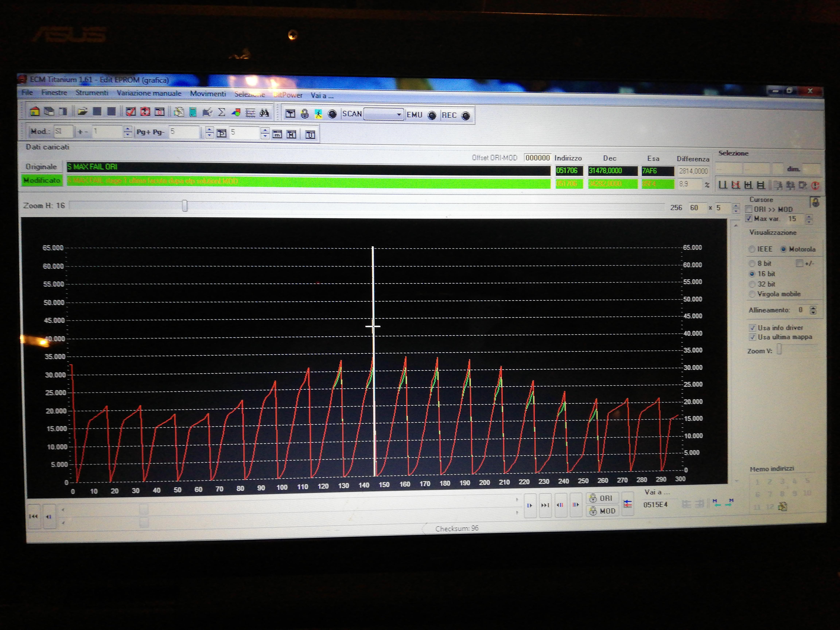Click the red-blue swap arrows icon

pyautogui.click(x=628, y=504)
